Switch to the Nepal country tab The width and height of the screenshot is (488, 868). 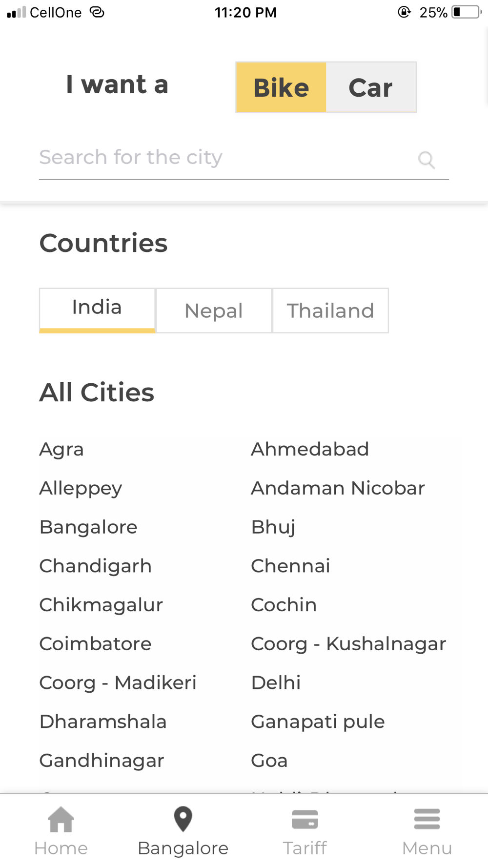(214, 310)
